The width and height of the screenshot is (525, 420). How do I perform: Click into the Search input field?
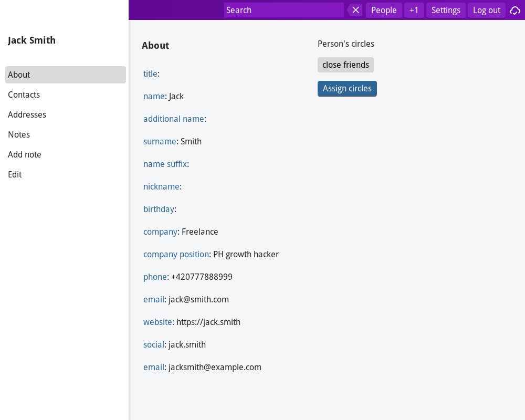pyautogui.click(x=283, y=10)
